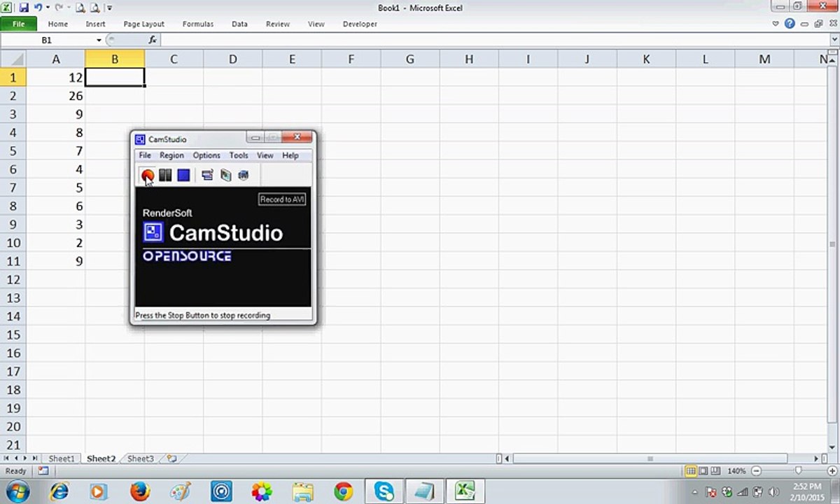Click the vertical scrollbar thumb
840x504 pixels.
pyautogui.click(x=832, y=244)
